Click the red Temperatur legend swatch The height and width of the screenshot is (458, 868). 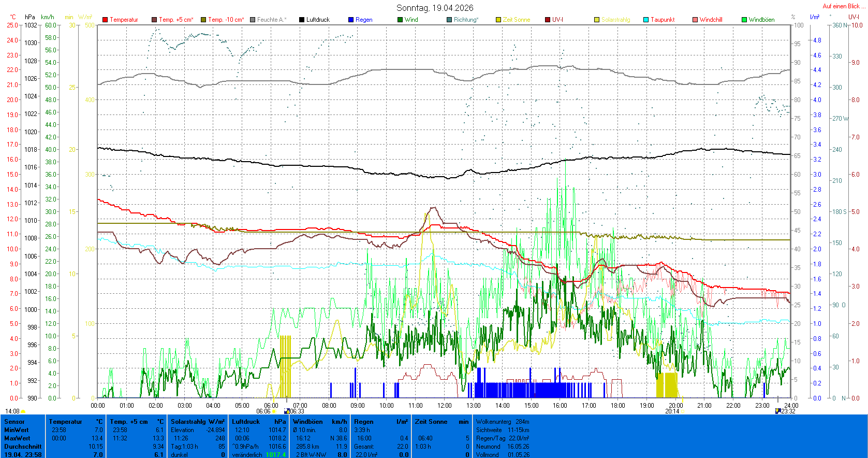(x=105, y=20)
